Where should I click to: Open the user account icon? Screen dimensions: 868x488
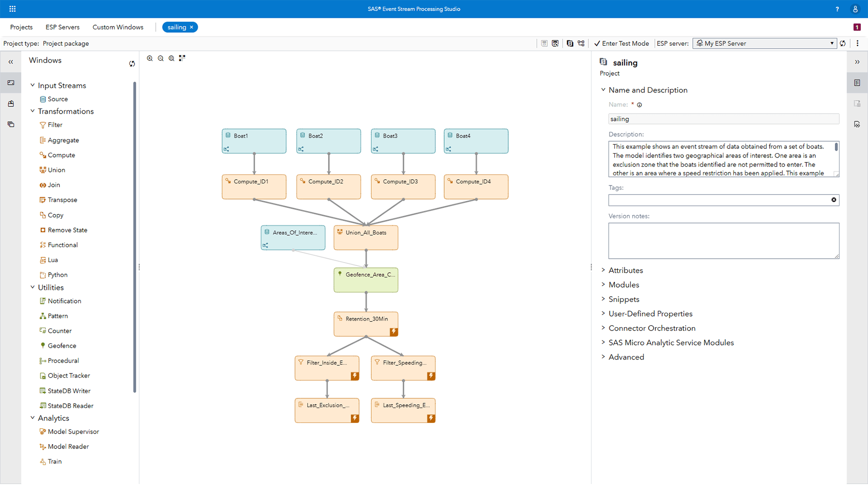point(855,9)
